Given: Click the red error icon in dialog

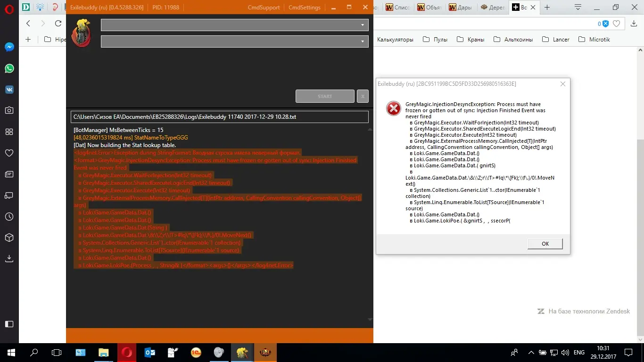Looking at the screenshot, I should (x=393, y=108).
